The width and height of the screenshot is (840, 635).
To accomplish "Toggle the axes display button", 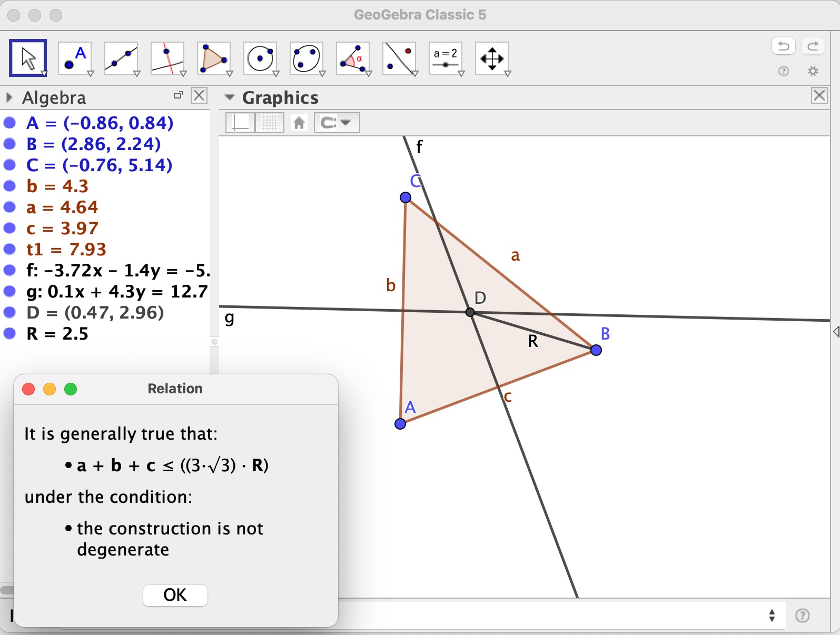I will click(240, 123).
